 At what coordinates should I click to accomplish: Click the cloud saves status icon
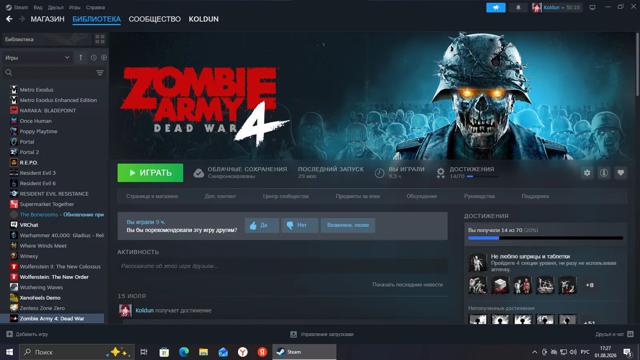coord(199,173)
